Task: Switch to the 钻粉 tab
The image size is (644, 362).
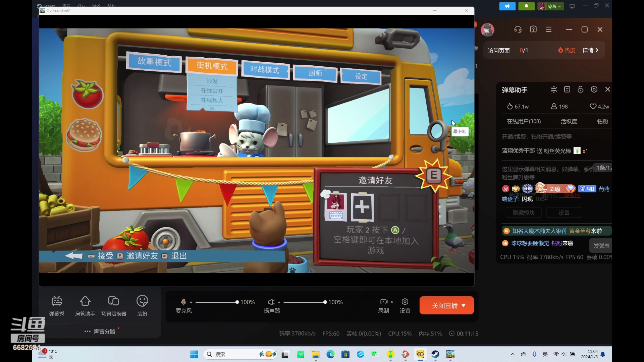Action: tap(602, 121)
